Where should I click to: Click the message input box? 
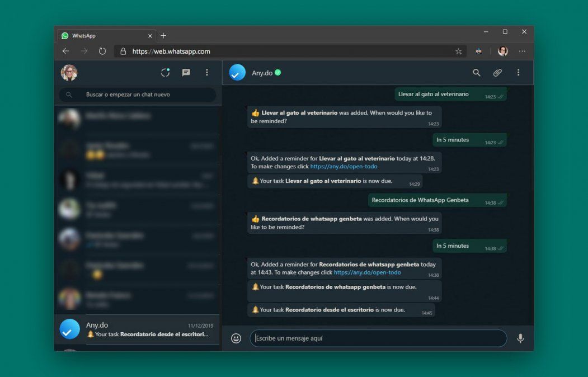coord(378,338)
